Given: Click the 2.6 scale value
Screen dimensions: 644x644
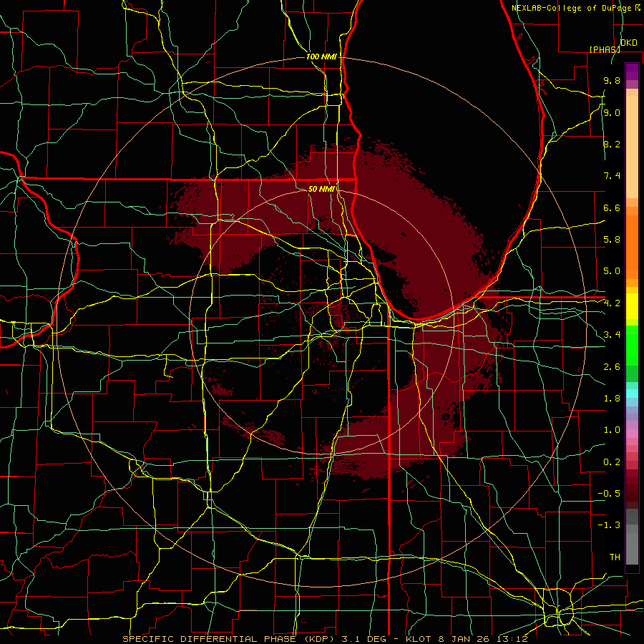Looking at the screenshot, I should (612, 367).
